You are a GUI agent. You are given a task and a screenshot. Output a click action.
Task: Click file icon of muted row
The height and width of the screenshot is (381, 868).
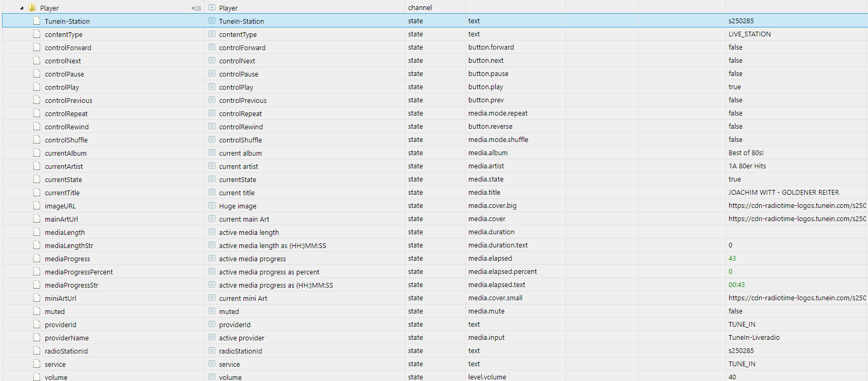(x=36, y=311)
